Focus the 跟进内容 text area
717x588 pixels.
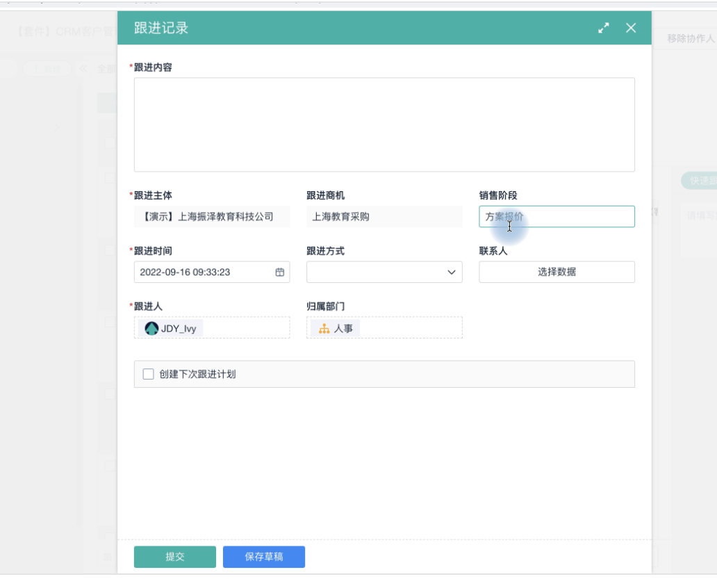coord(384,124)
